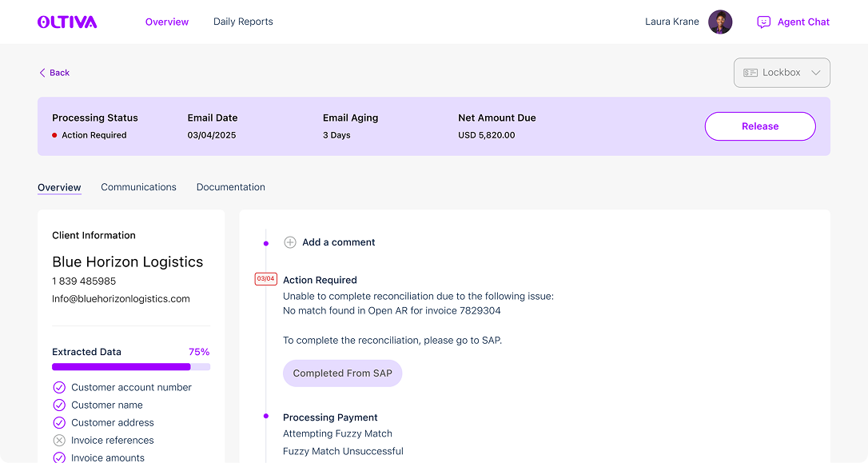Screen dimensions: 868x463
Task: Click the back arrow chevron icon
Action: [42, 73]
